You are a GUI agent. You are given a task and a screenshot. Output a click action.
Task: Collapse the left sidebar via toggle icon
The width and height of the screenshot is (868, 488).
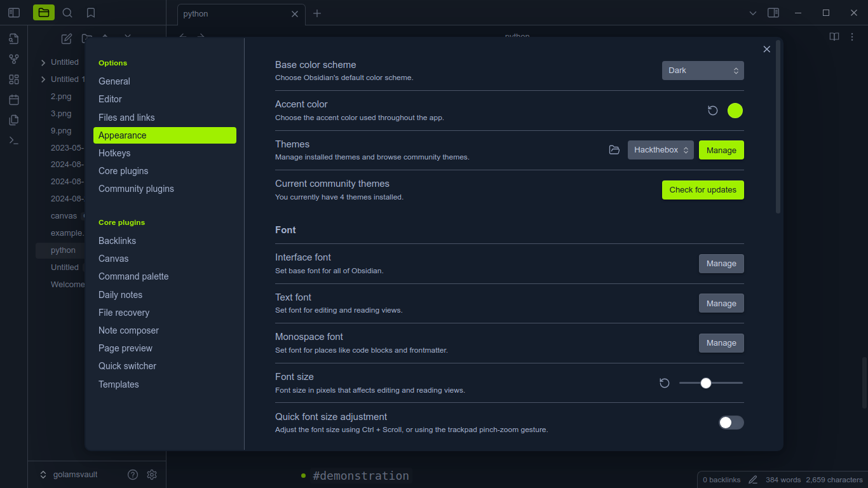click(x=14, y=13)
